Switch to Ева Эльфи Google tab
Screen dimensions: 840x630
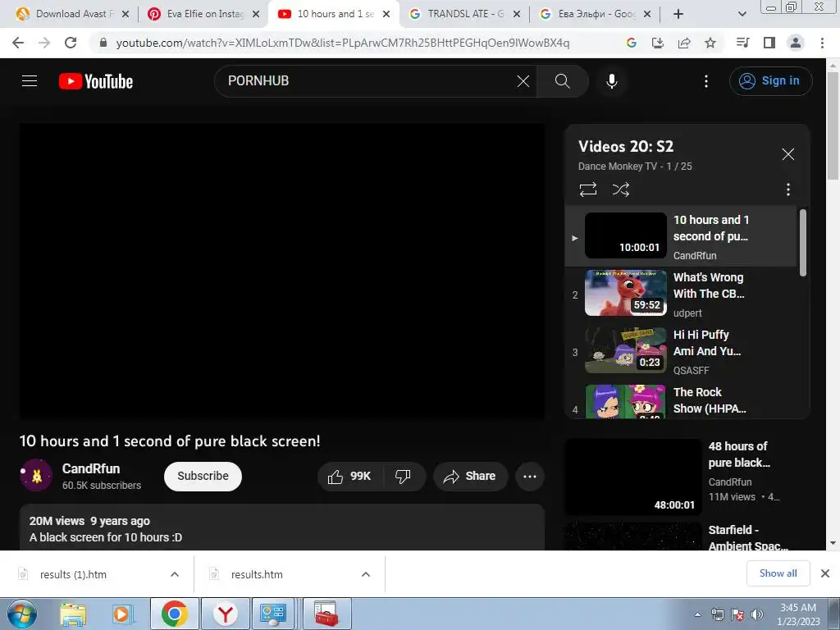click(x=596, y=14)
